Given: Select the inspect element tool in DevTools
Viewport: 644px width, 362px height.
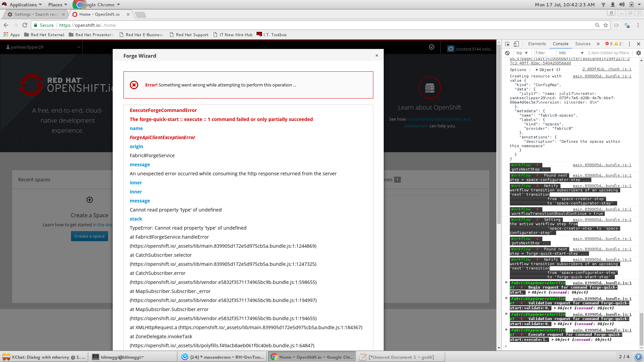Looking at the screenshot, I should point(506,44).
